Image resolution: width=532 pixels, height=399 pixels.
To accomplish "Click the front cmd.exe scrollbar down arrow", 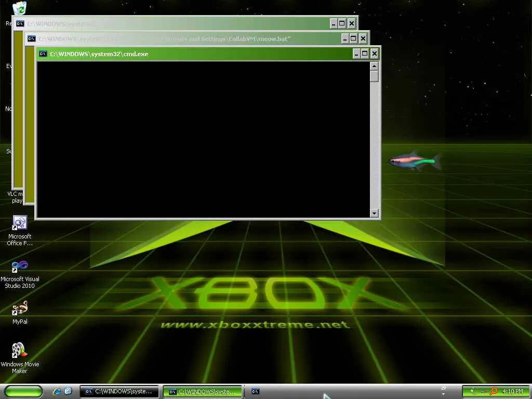I will (x=374, y=213).
